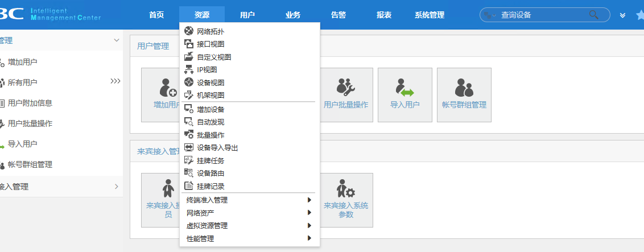The image size is (644, 252).
Task: Click the 设备视图 icon in menu
Action: coord(188,82)
